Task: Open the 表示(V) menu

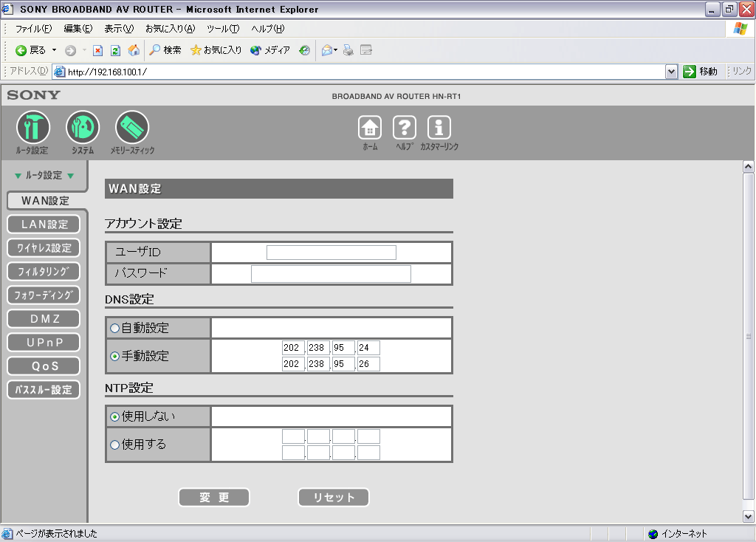Action: (x=119, y=29)
